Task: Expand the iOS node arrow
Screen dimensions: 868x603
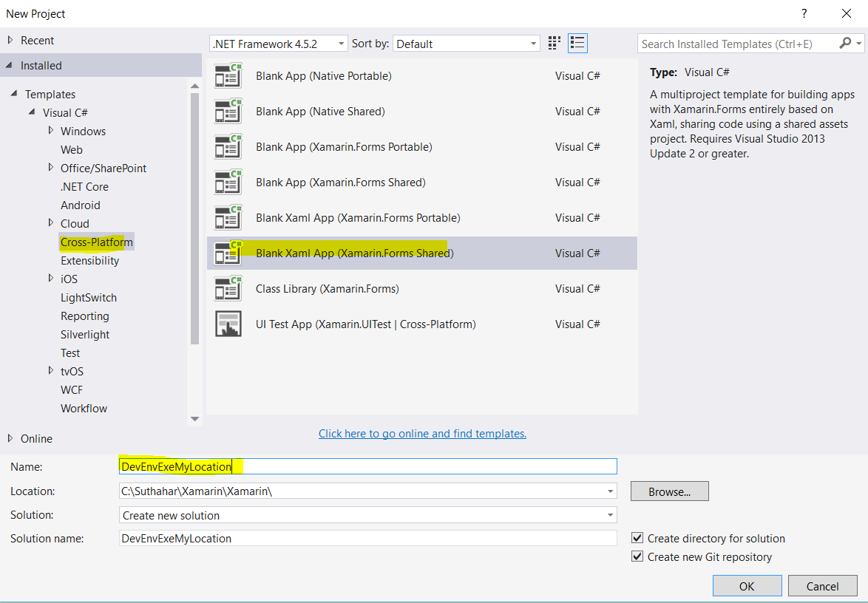Action: click(x=50, y=278)
